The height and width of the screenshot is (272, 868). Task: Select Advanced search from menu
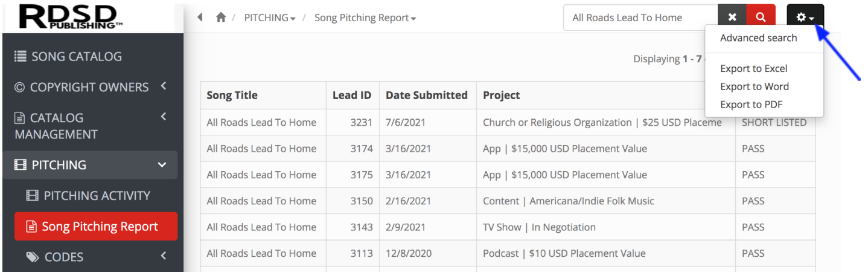(x=758, y=37)
